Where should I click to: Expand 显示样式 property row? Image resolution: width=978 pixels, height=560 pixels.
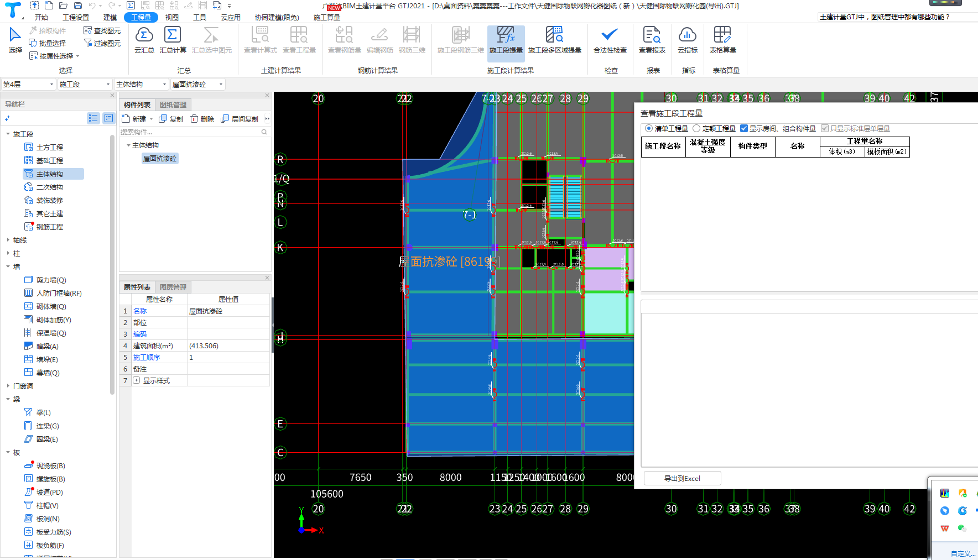pos(137,380)
